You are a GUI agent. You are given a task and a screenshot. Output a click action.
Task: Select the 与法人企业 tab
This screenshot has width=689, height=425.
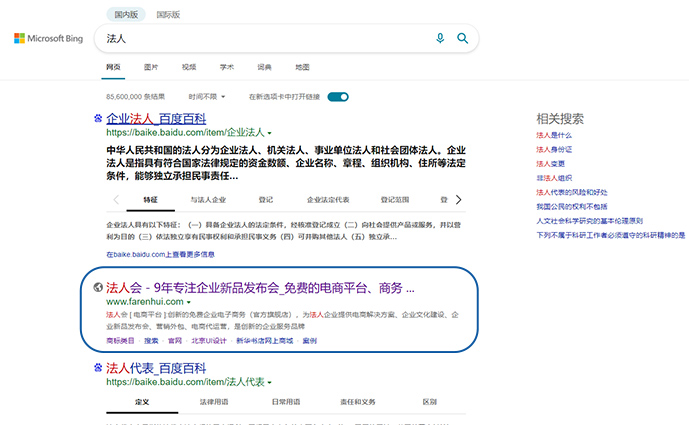[208, 200]
